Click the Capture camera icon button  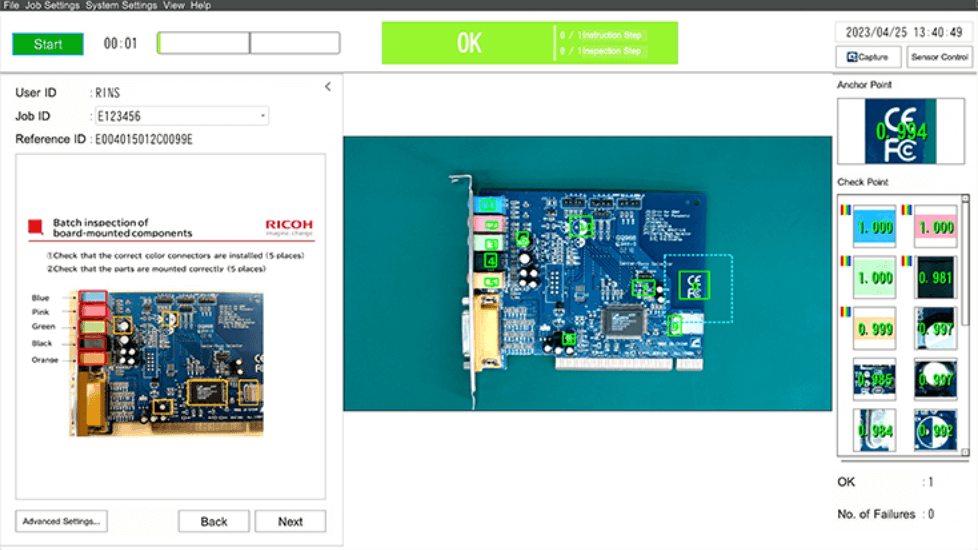pos(868,57)
